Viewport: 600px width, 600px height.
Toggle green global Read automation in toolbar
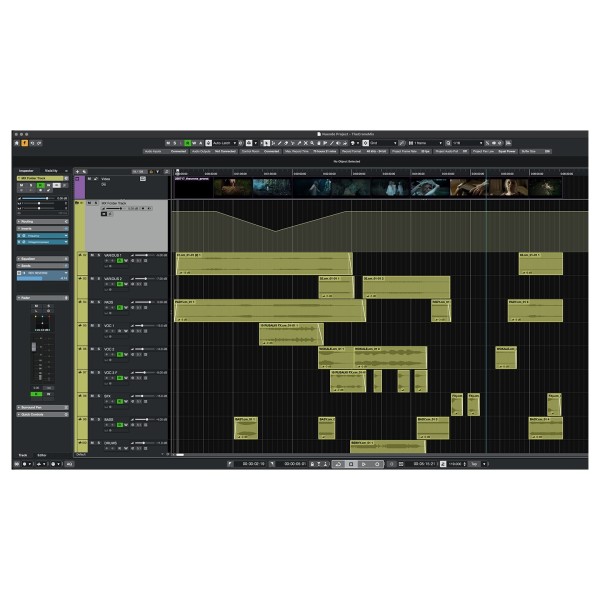[x=188, y=143]
